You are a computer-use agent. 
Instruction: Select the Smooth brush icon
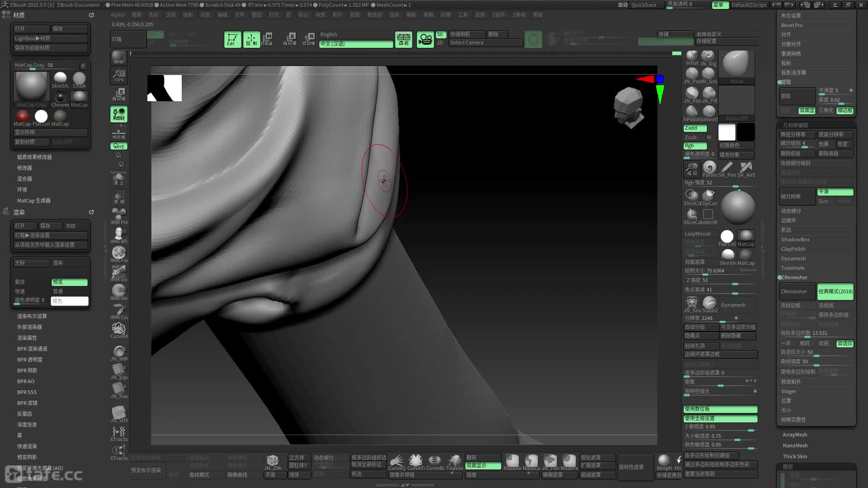point(709,113)
